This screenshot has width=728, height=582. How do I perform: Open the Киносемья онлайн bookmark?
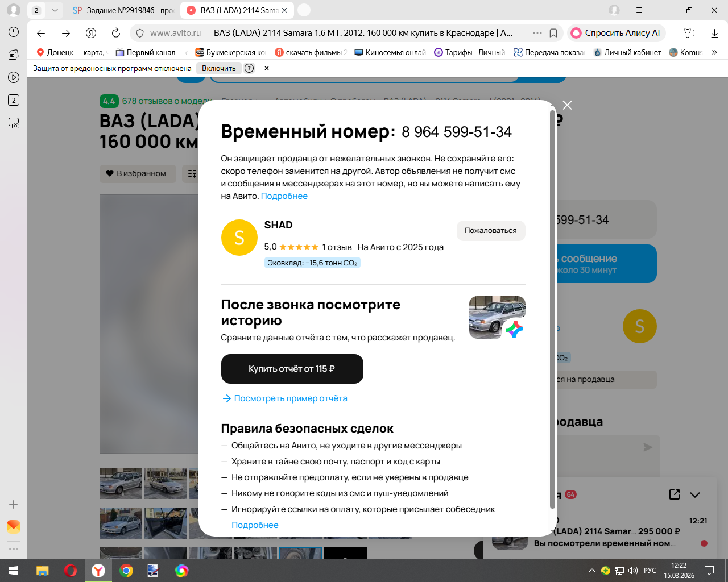(390, 52)
